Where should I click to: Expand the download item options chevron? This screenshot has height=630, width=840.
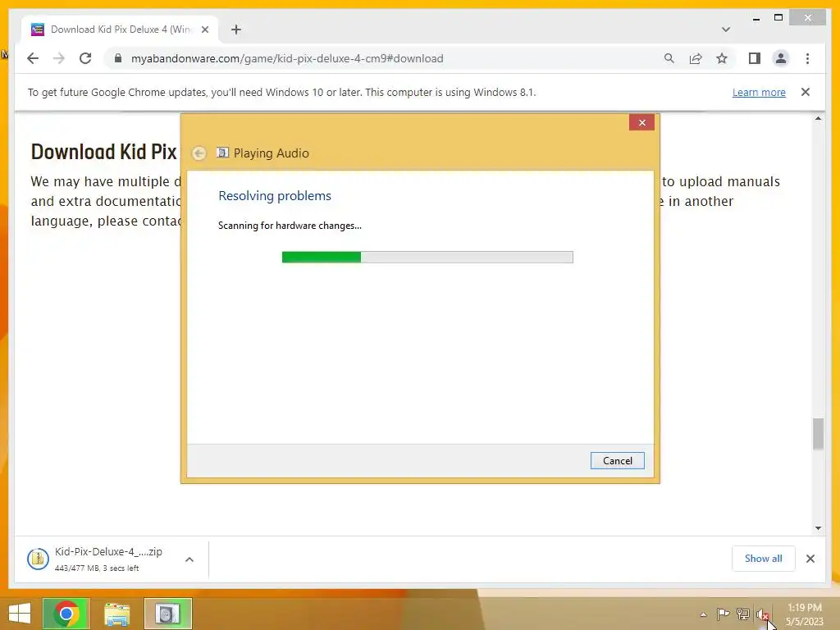189,559
